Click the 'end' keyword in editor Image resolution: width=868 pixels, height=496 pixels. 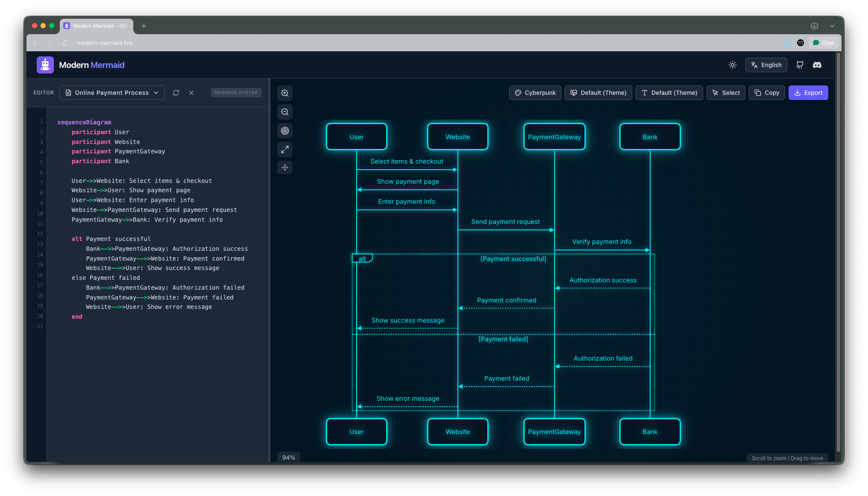click(x=77, y=317)
